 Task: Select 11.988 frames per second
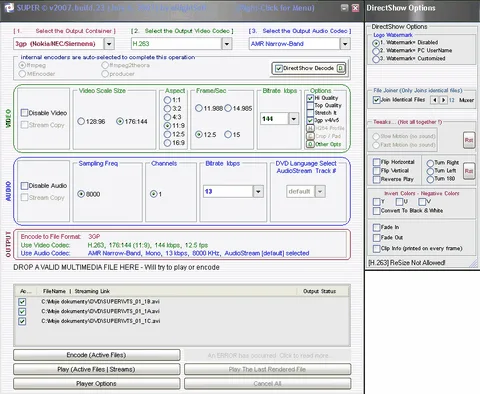199,108
